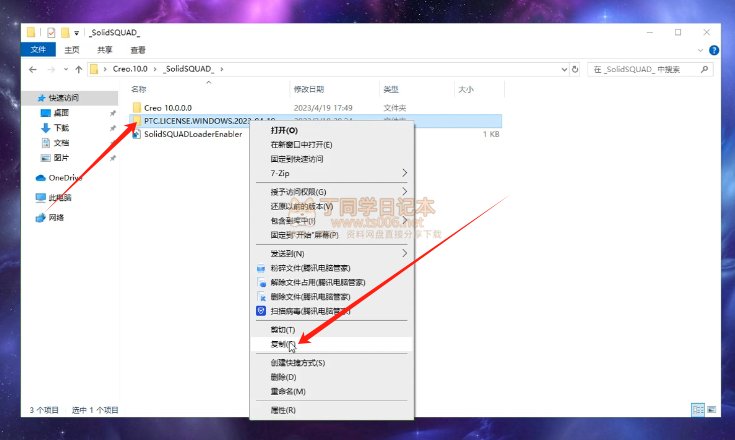
Task: Click the 扫描病毒 shield icon
Action: [x=261, y=311]
